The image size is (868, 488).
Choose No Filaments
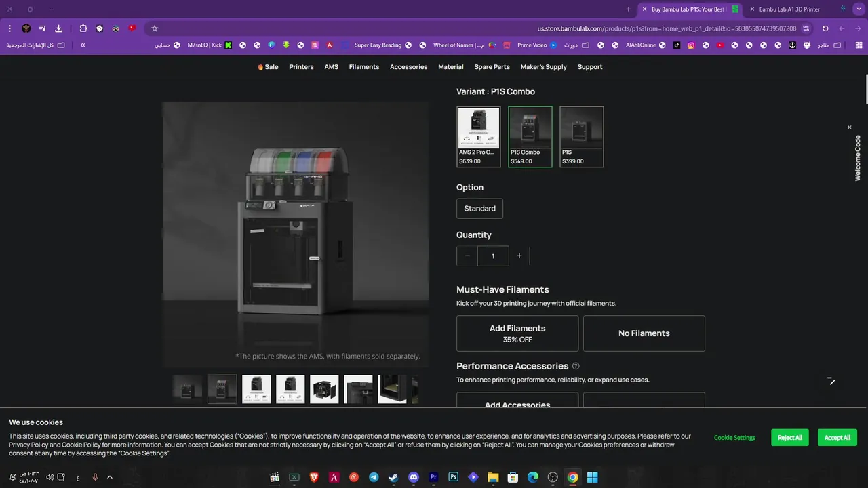644,333
